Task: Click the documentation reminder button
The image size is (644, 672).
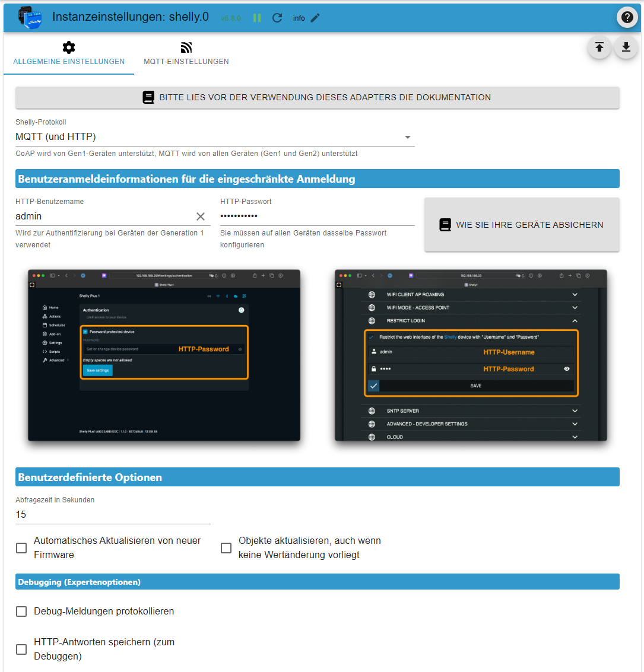Action: click(x=318, y=97)
